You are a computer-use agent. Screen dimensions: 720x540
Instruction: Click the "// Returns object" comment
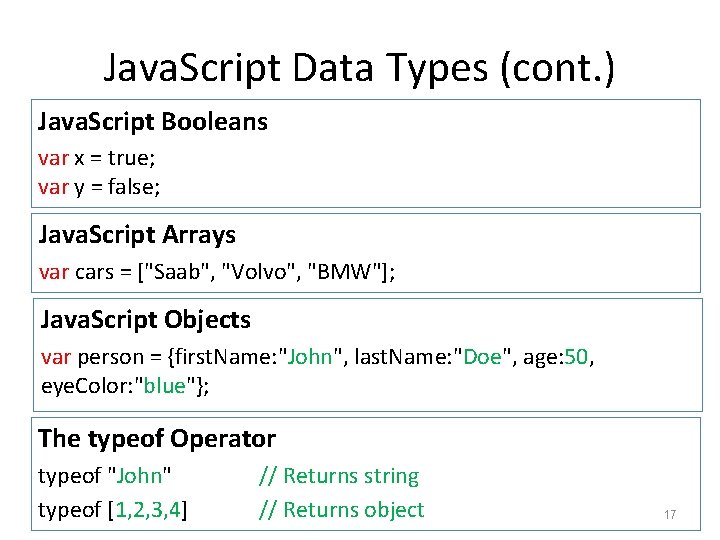click(342, 510)
